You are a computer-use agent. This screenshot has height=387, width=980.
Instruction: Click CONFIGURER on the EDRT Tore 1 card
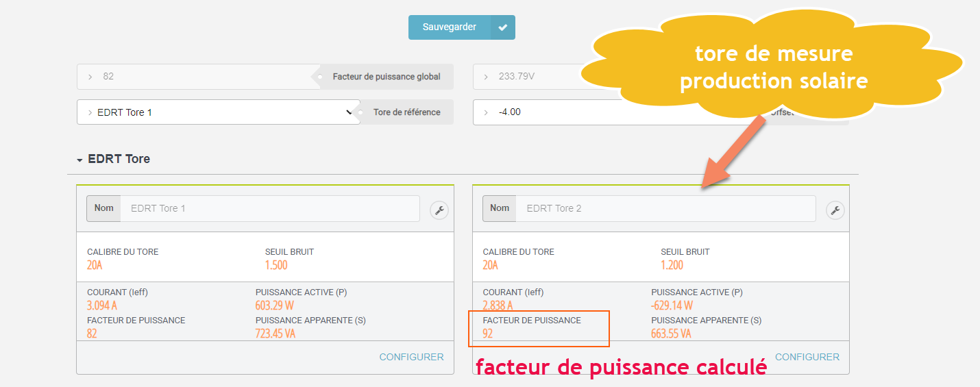412,357
